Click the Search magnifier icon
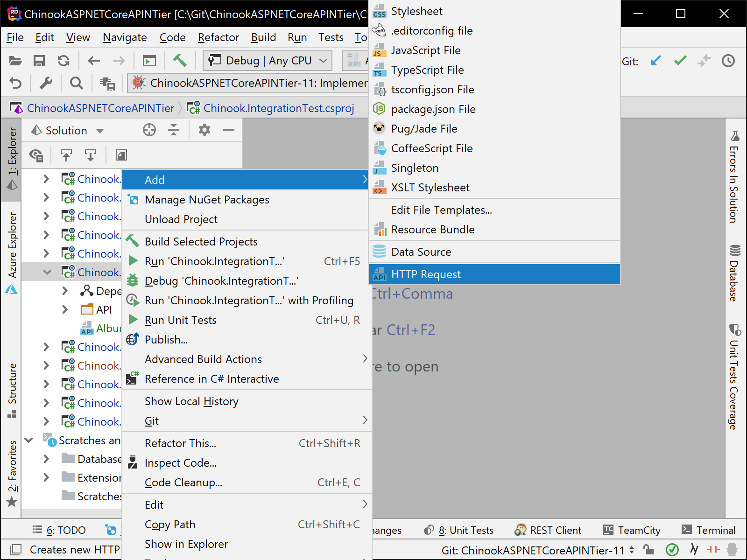Viewport: 747px width, 560px height. [x=76, y=84]
